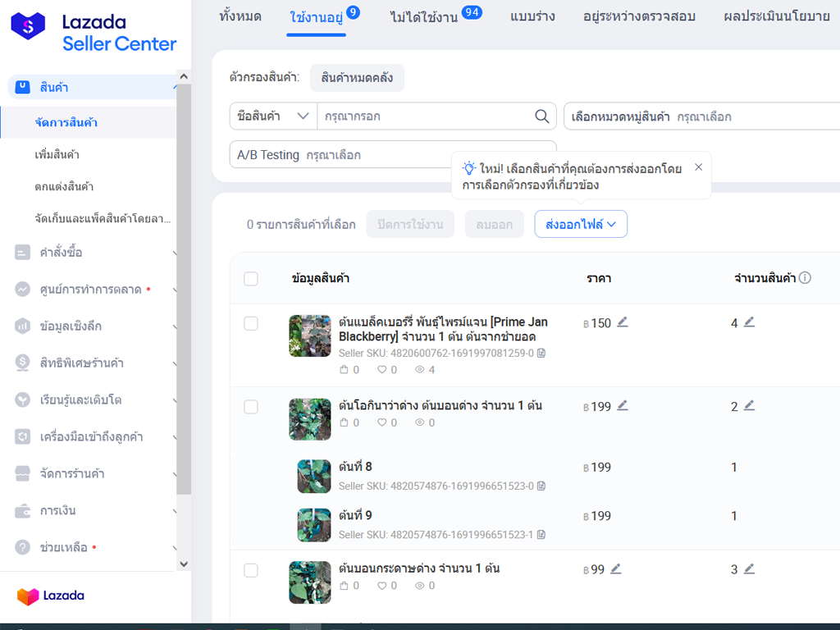Open คำสั่งซื้อ orders sidebar icon

pyautogui.click(x=23, y=253)
